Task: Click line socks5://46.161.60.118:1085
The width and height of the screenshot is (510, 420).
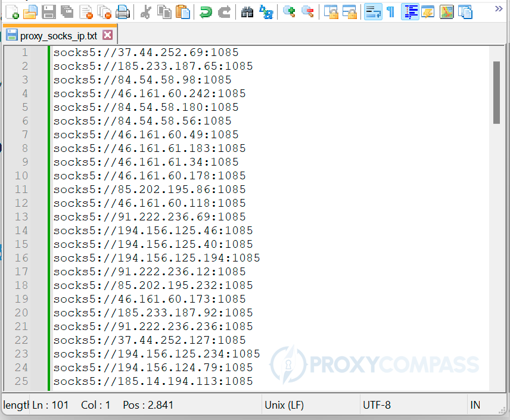Action: (150, 203)
